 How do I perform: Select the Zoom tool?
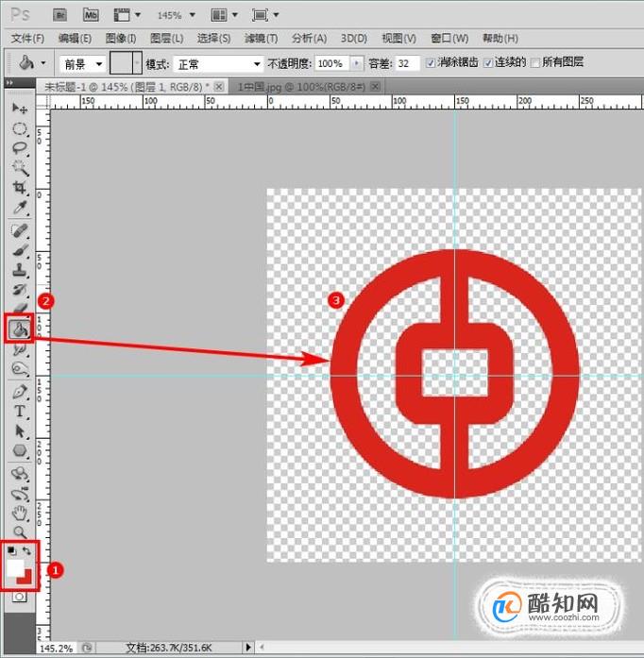coord(19,532)
